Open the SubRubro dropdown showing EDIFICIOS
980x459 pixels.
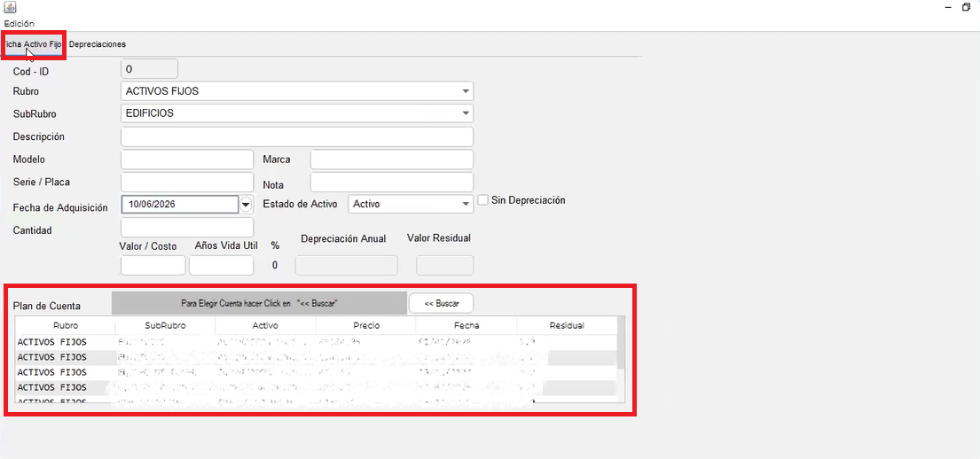click(x=297, y=113)
